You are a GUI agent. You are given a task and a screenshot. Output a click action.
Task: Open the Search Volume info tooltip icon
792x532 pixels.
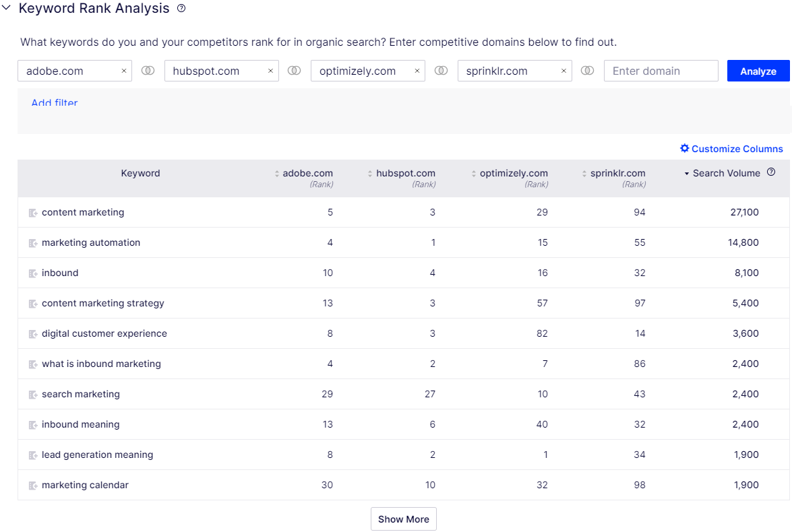click(x=771, y=172)
